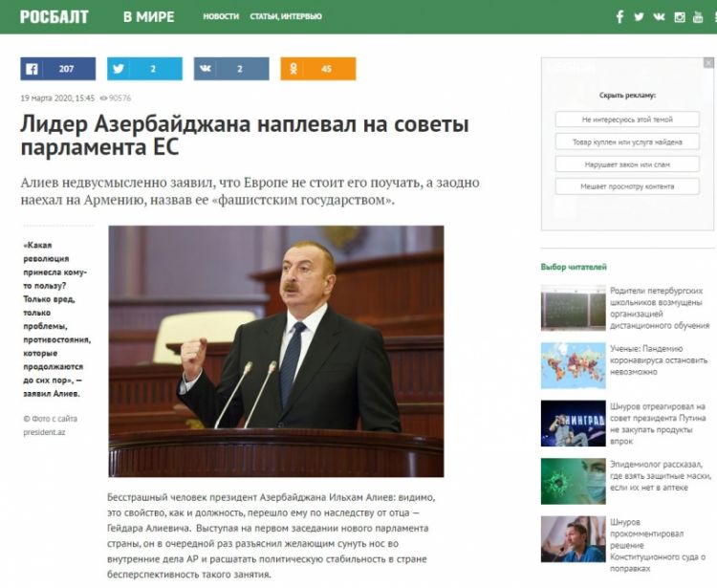Share article via the light-blue Twitter button

[144, 69]
